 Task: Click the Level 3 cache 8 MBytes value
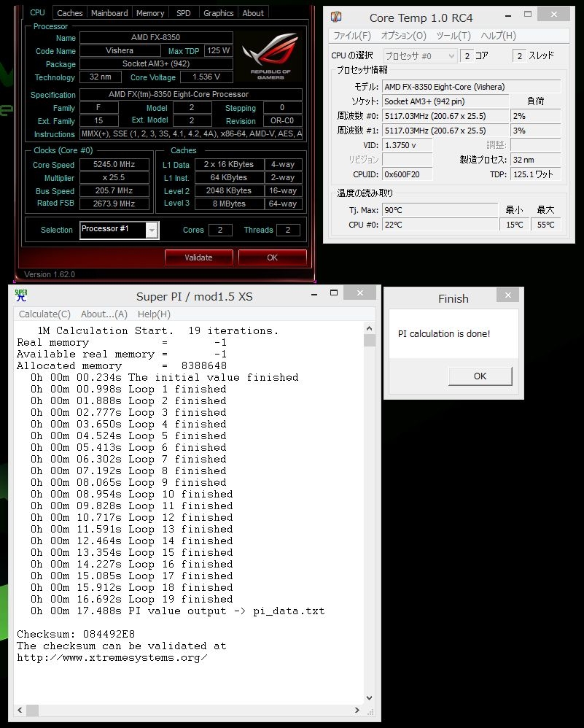click(x=230, y=204)
